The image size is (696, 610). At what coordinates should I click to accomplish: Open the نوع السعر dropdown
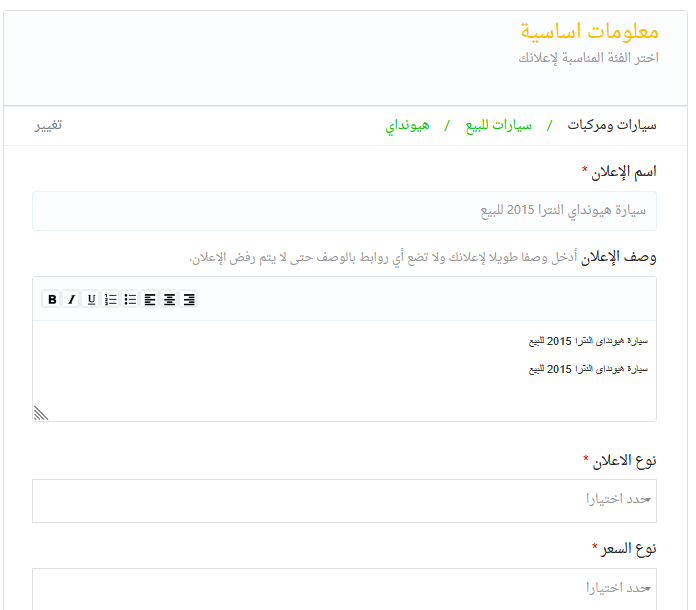344,589
